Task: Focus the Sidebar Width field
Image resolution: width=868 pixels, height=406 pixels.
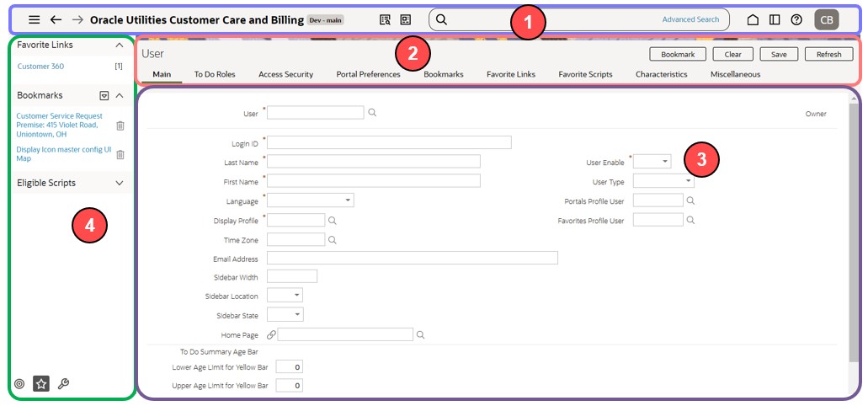Action: [x=292, y=276]
